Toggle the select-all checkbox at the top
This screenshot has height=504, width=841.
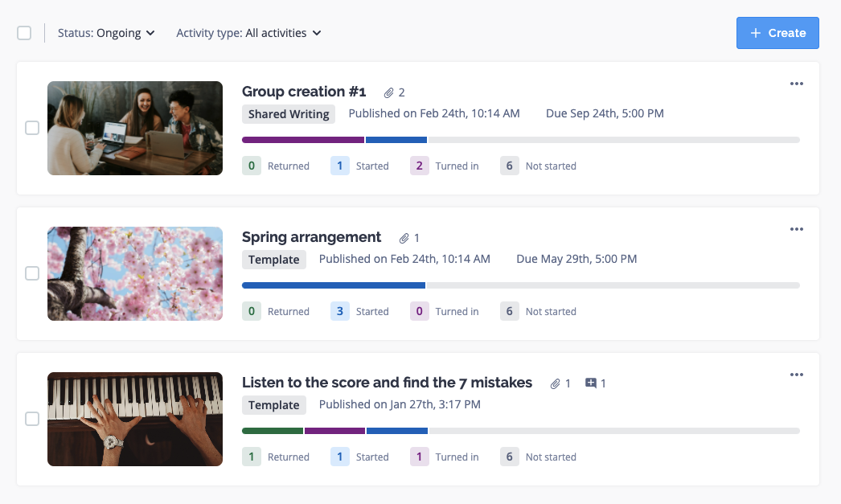click(24, 33)
